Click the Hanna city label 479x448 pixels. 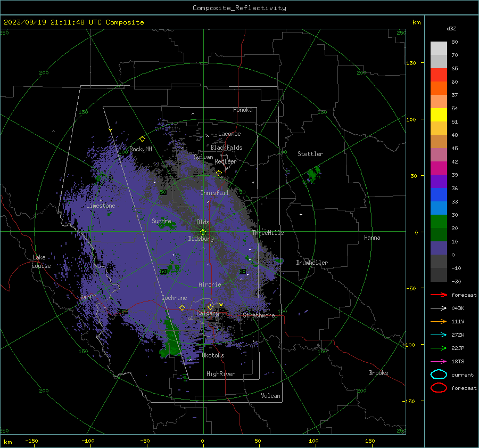372,238
